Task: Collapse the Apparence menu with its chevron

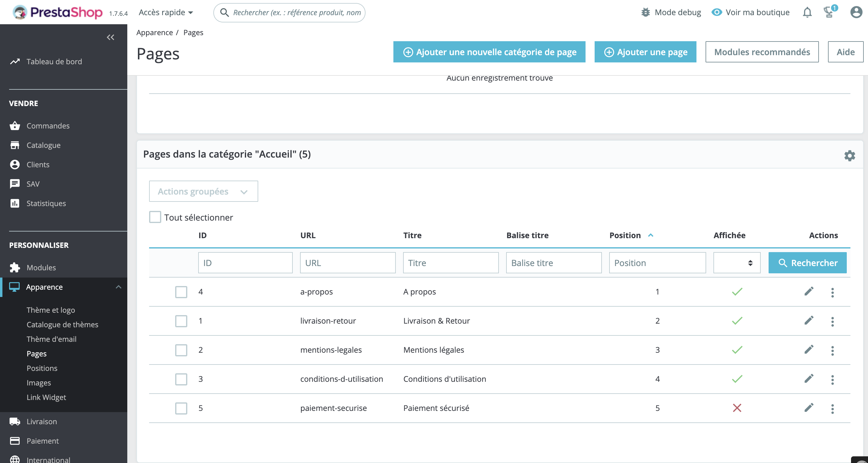Action: (118, 287)
